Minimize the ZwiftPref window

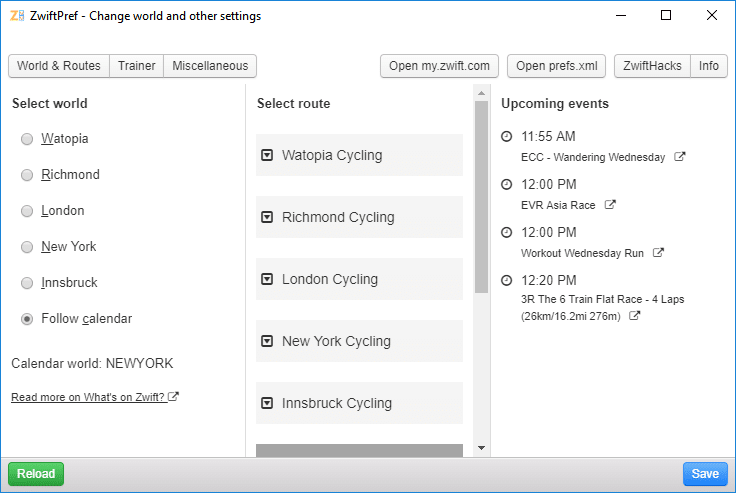[x=621, y=15]
